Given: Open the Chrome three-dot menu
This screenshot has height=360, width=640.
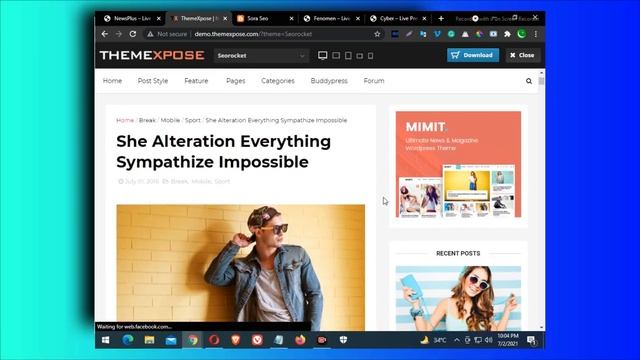Looking at the screenshot, I should (536, 34).
